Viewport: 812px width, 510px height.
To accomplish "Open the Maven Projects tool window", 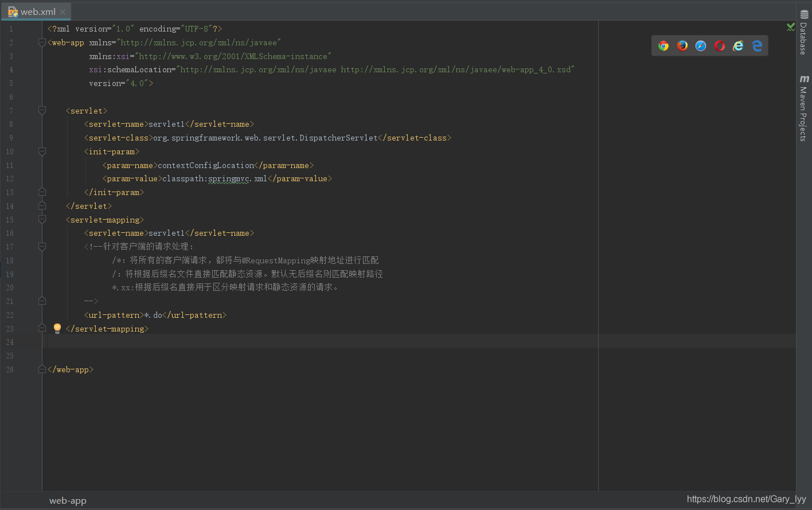I will click(x=804, y=108).
